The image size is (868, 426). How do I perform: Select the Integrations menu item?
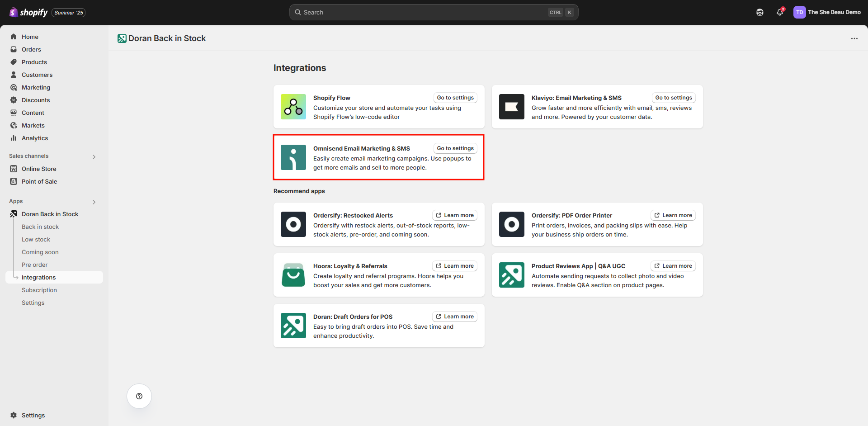click(x=54, y=277)
